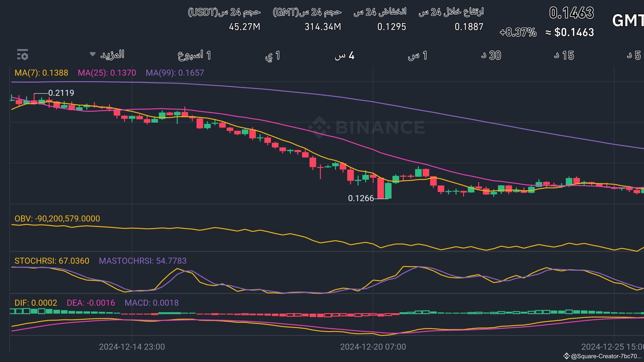Toggle the MA(99): 0.1657 moving average
Viewport: 644px width, 362px height.
(x=175, y=73)
